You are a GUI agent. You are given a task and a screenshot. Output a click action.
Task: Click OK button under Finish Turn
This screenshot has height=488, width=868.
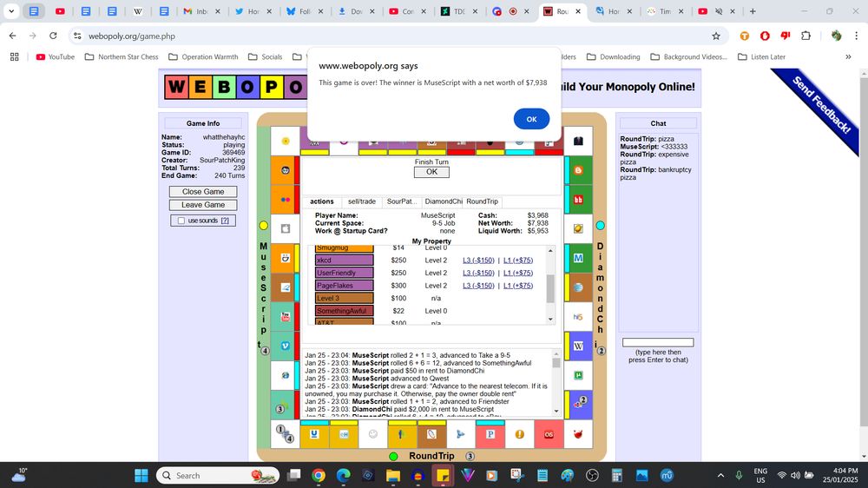pyautogui.click(x=431, y=172)
